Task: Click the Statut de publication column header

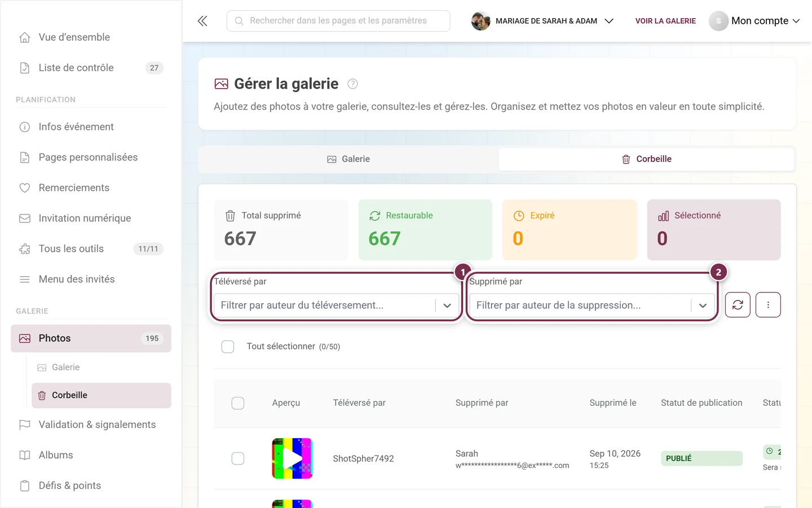Action: tap(701, 403)
